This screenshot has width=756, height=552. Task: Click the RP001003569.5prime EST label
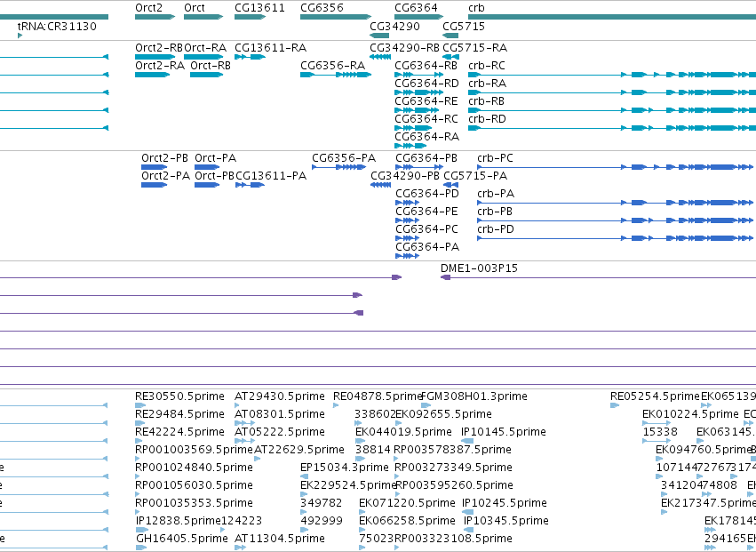click(x=194, y=450)
